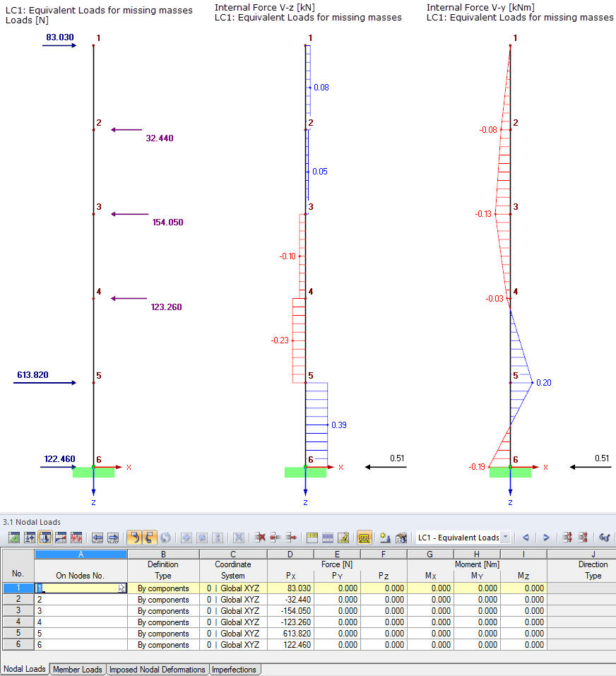Click the hand with table import icon
616x676 pixels.
401,538
